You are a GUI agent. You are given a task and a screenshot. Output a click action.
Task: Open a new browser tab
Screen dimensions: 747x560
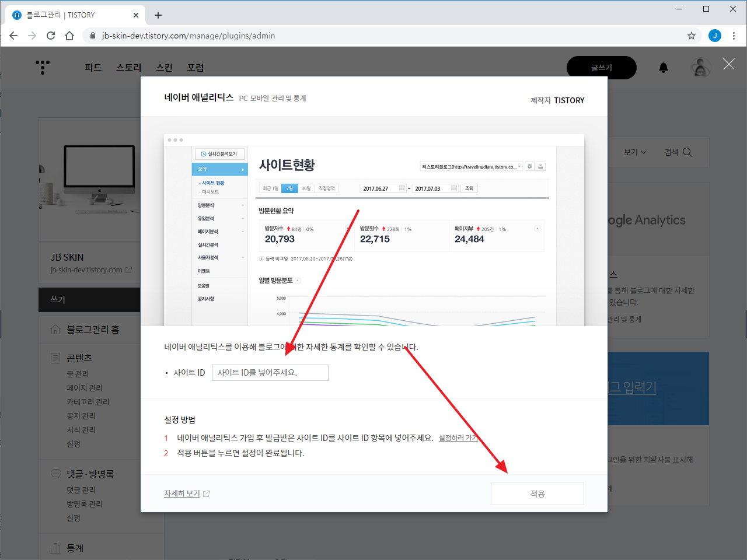pos(158,15)
